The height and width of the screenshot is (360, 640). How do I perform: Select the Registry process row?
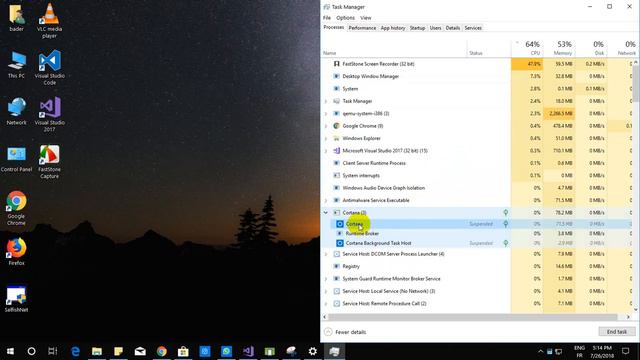[x=477, y=267]
